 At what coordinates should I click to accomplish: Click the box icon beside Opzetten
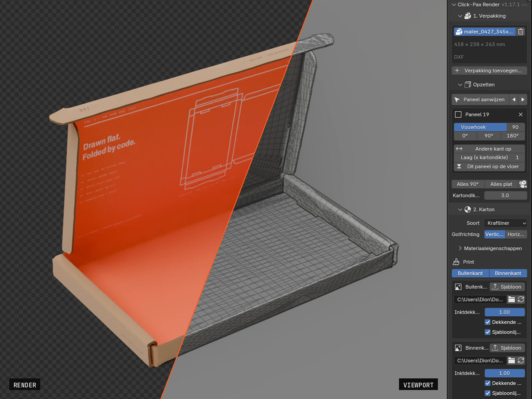[x=467, y=84]
